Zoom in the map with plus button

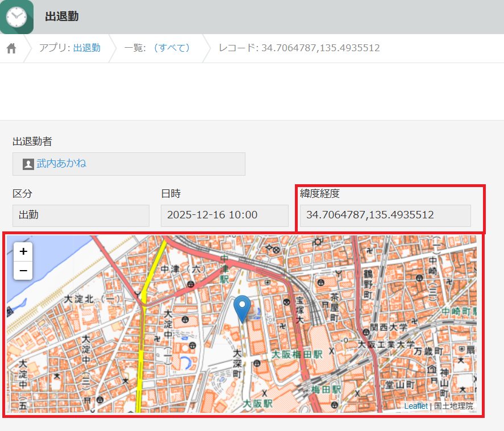pos(23,251)
